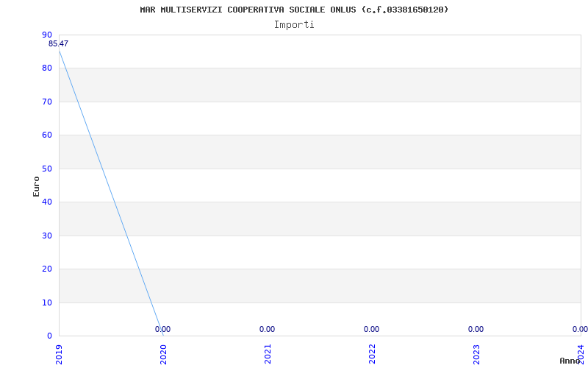Viewport: 588px width, 368px height.
Task: Select the 2024 x-axis label
Action: [x=581, y=355]
